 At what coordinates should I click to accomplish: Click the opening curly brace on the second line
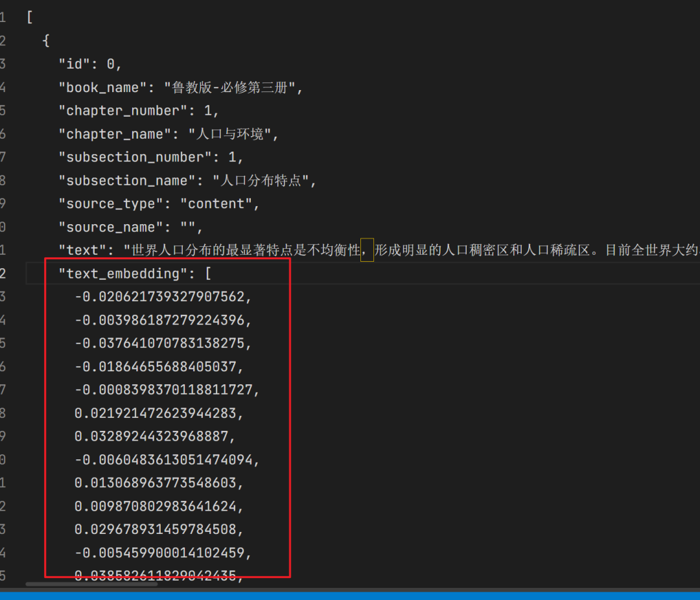46,41
